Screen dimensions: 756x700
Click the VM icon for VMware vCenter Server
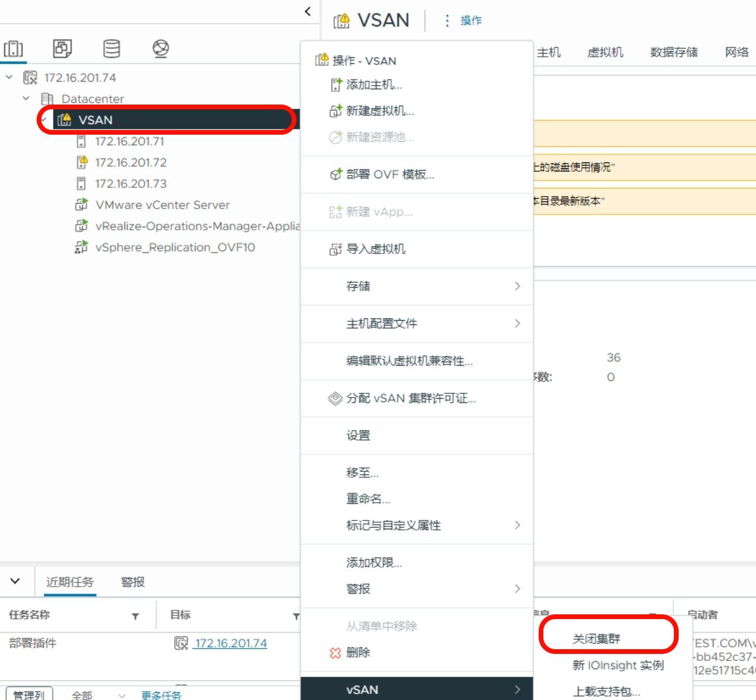pyautogui.click(x=82, y=205)
